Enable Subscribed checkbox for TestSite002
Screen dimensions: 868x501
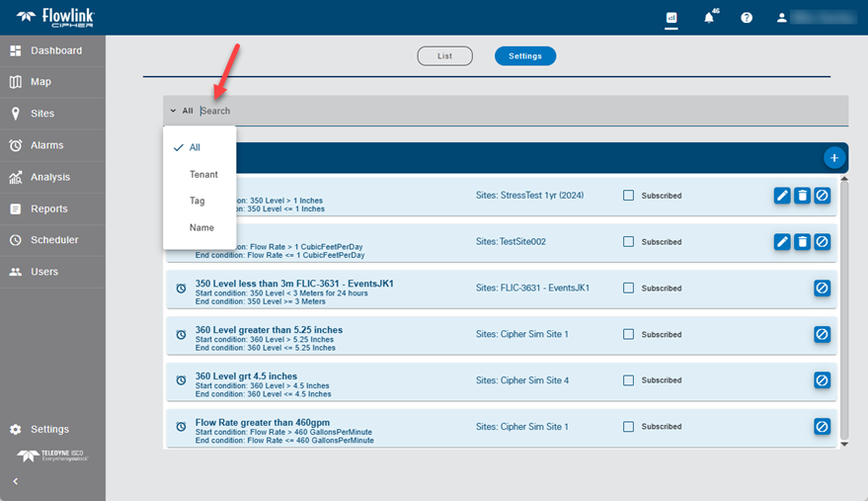629,242
